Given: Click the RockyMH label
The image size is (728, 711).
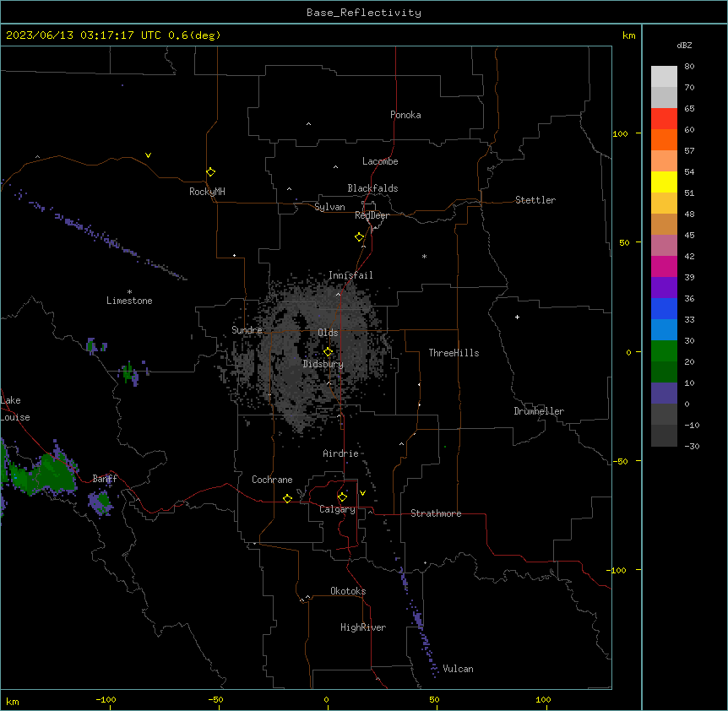Looking at the screenshot, I should tap(207, 192).
